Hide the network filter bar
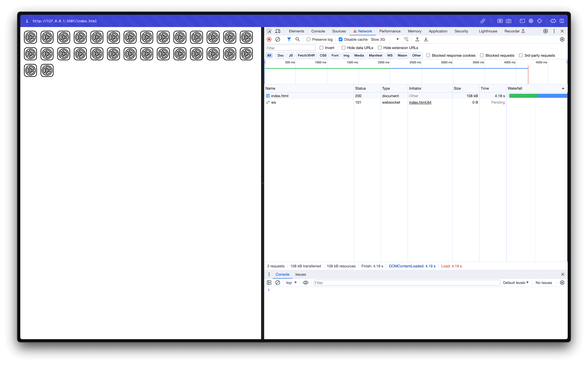Viewport: 588px width, 365px height. (x=289, y=39)
